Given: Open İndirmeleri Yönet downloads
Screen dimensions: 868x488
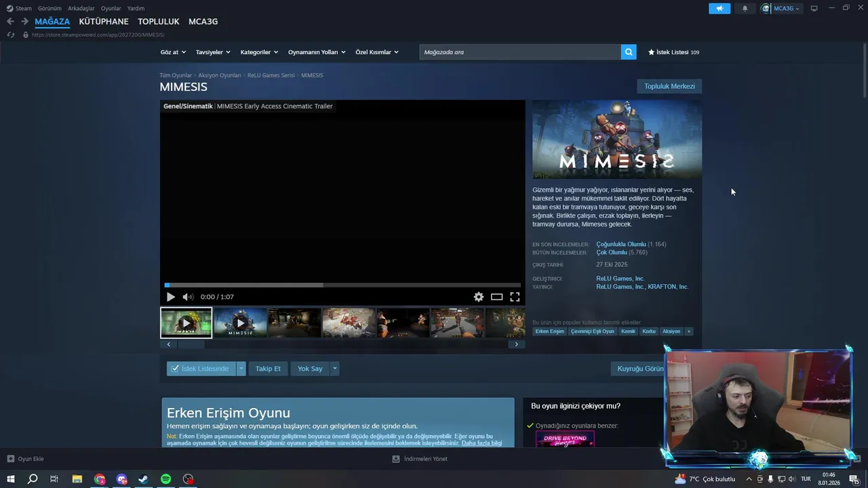Looking at the screenshot, I should tap(420, 459).
